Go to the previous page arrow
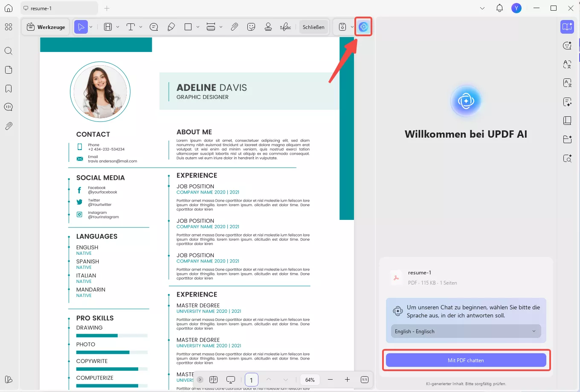This screenshot has height=392, width=580. tap(269, 380)
